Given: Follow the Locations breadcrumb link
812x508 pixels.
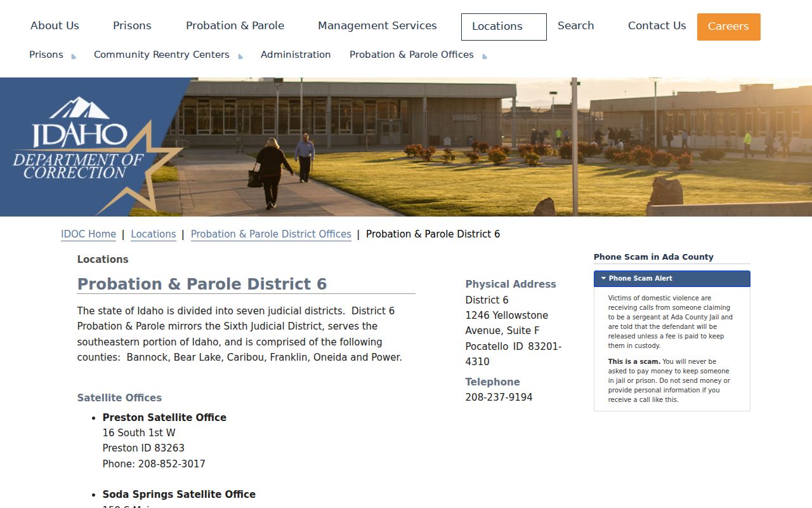Looking at the screenshot, I should [x=154, y=234].
